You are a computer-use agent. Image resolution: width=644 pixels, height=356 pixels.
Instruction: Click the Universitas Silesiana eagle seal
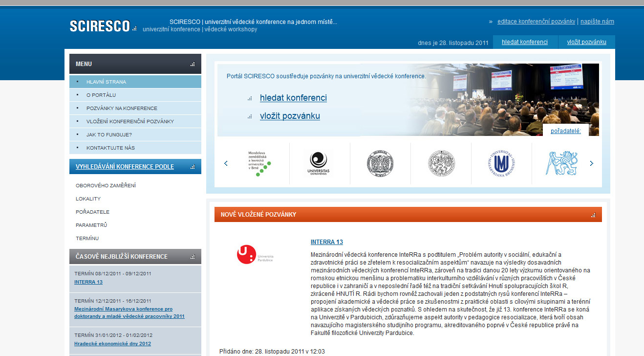(x=380, y=163)
